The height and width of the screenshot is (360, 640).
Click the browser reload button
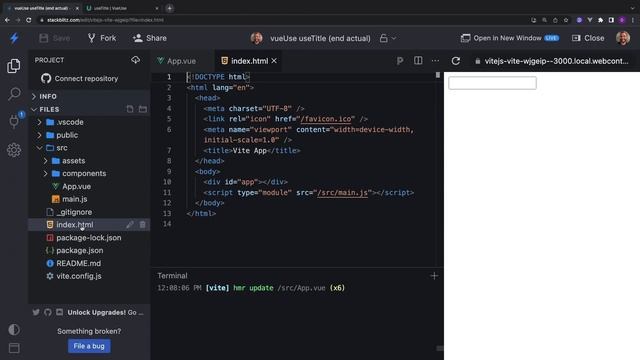(29, 20)
